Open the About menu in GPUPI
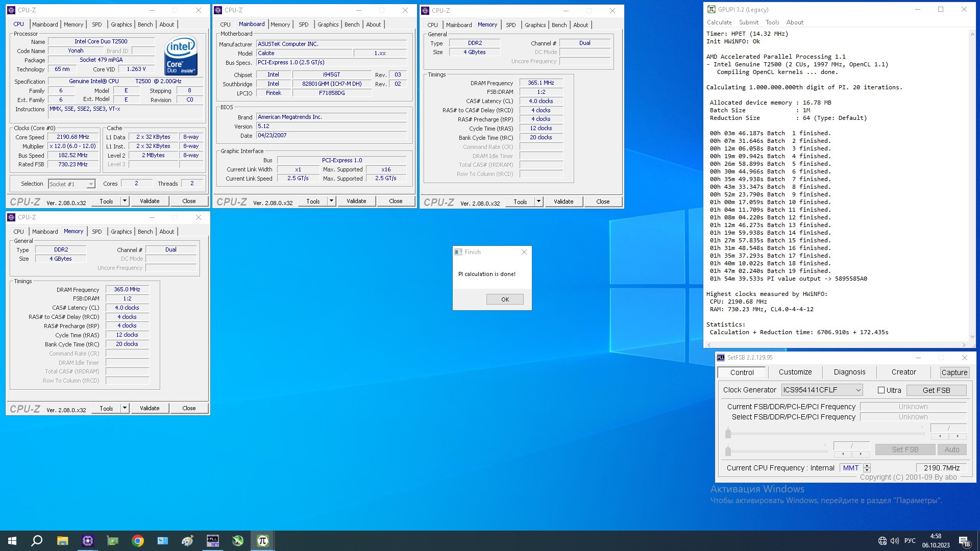This screenshot has width=980, height=551. (795, 22)
